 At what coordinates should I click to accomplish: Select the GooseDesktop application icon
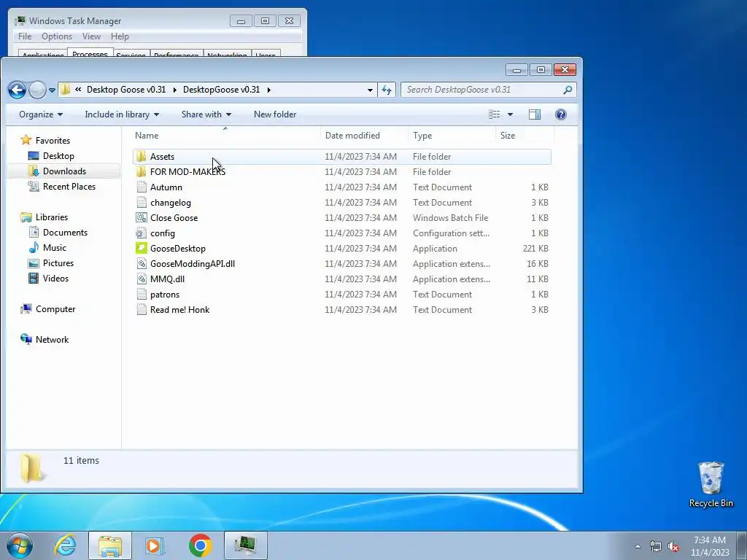click(142, 248)
